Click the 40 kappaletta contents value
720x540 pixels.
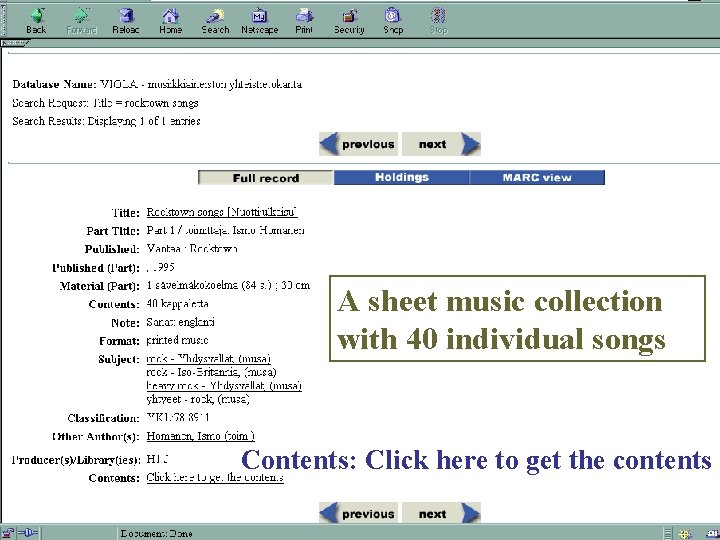pyautogui.click(x=177, y=304)
